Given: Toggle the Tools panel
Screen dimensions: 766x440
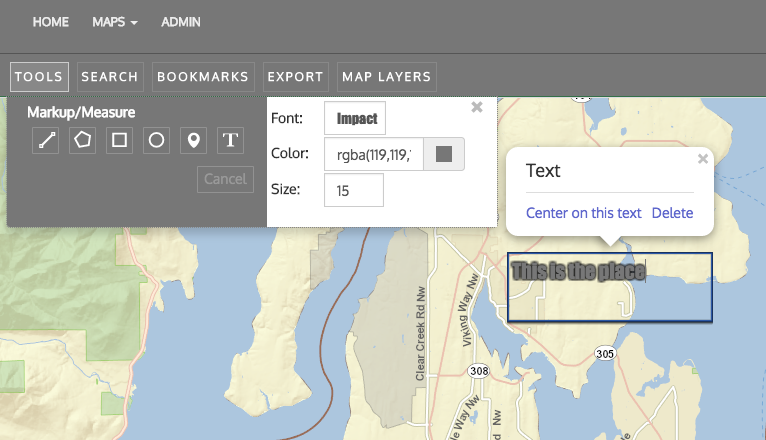Looking at the screenshot, I should 39,77.
